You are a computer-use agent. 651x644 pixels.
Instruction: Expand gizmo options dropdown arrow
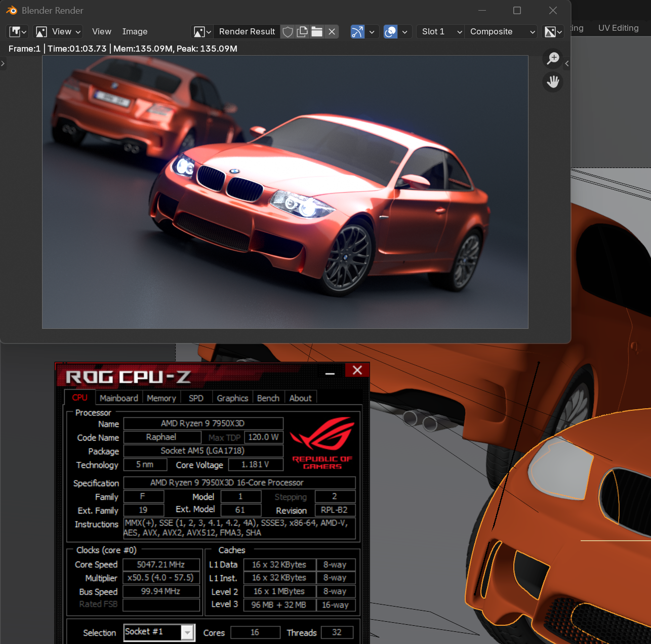pos(372,31)
